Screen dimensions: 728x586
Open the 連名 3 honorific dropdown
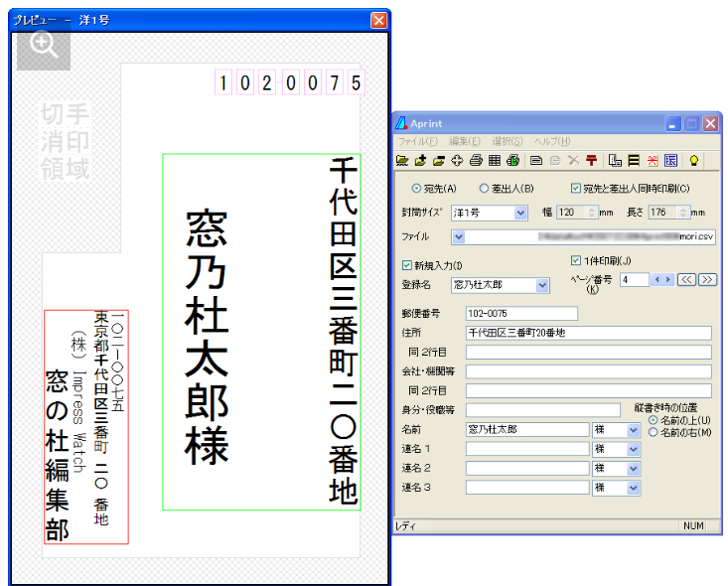(x=634, y=488)
